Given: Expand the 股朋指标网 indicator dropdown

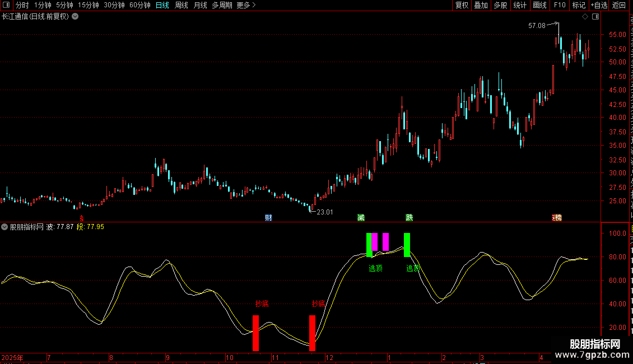Looking at the screenshot, I should pos(4,227).
